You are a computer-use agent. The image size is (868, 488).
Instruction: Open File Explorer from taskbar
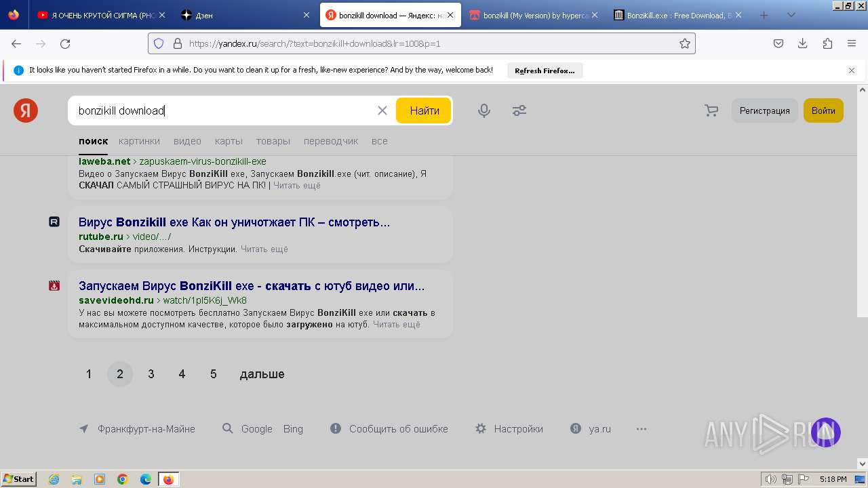[77, 479]
